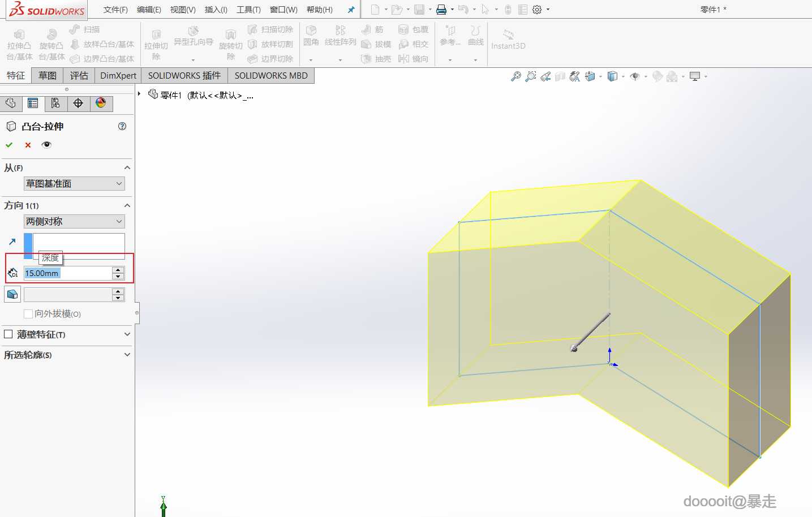Switch to the 评估 tab
Viewport: 812px width, 517px height.
[79, 75]
